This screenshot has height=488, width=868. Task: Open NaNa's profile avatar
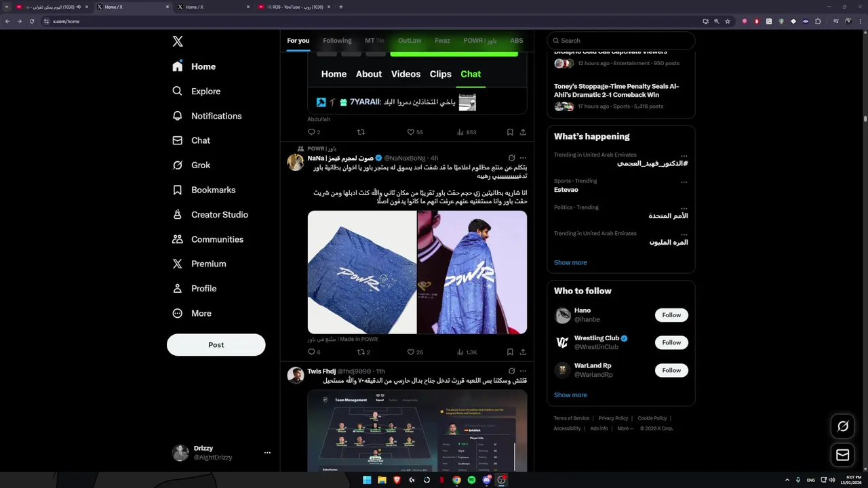pyautogui.click(x=295, y=162)
